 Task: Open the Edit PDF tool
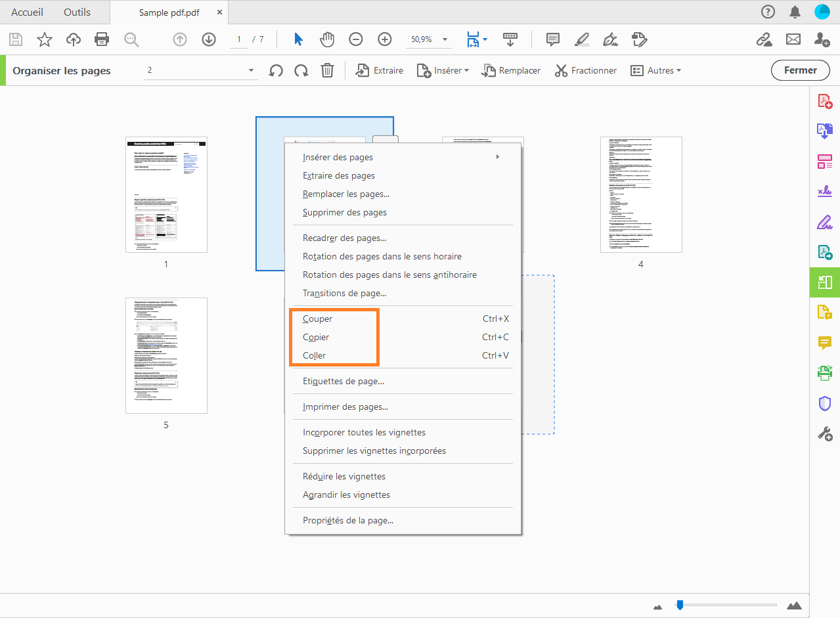click(825, 162)
